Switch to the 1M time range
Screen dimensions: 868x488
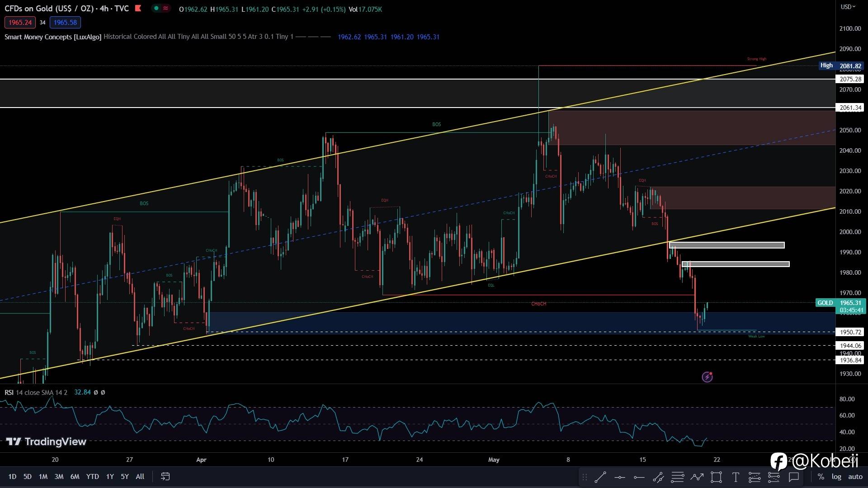tap(43, 476)
